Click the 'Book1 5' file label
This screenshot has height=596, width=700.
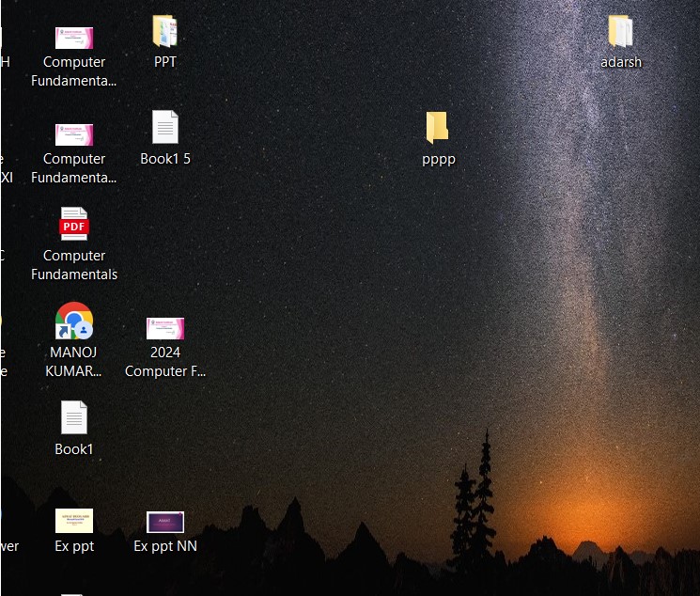[x=165, y=159]
